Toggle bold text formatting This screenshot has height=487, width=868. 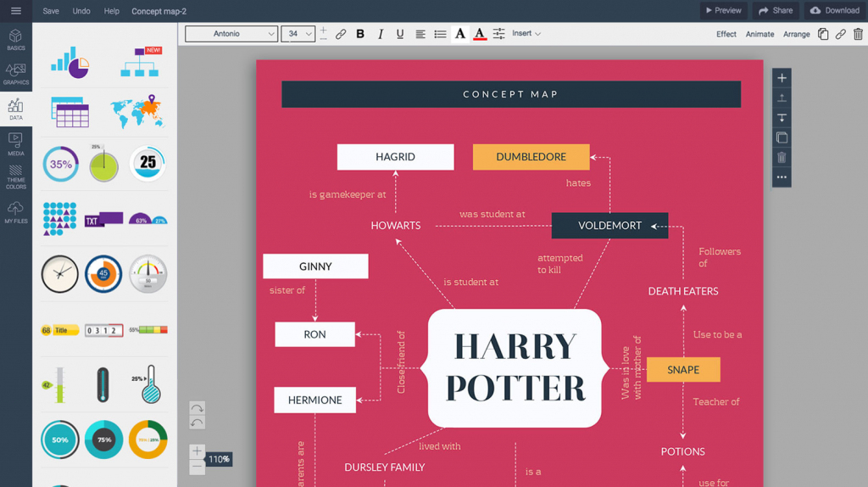[360, 34]
